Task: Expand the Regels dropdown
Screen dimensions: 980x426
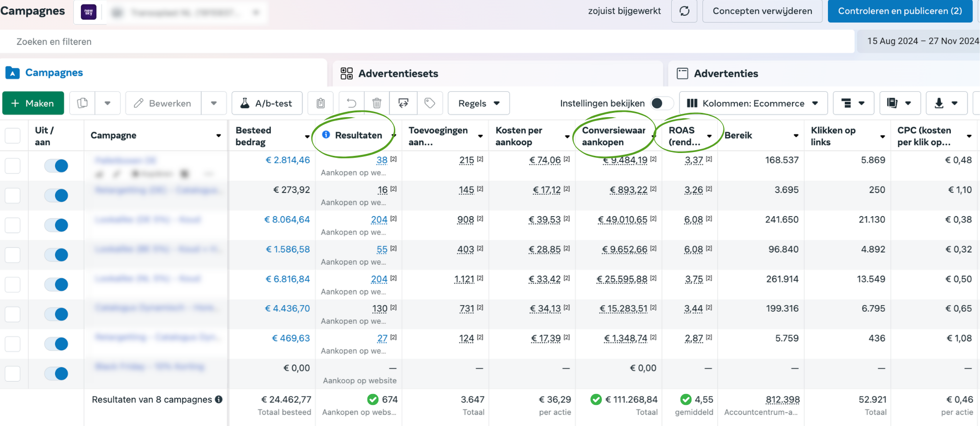Action: 479,103
